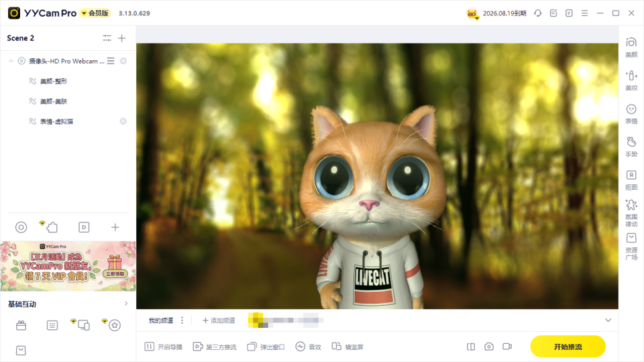This screenshot has height=362, width=644.
Task: Take a snapshot with the camera icon
Action: tap(489, 347)
